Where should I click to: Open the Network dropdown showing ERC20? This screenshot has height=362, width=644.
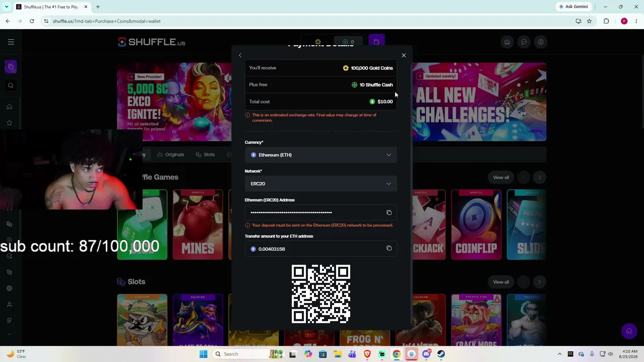tap(320, 184)
